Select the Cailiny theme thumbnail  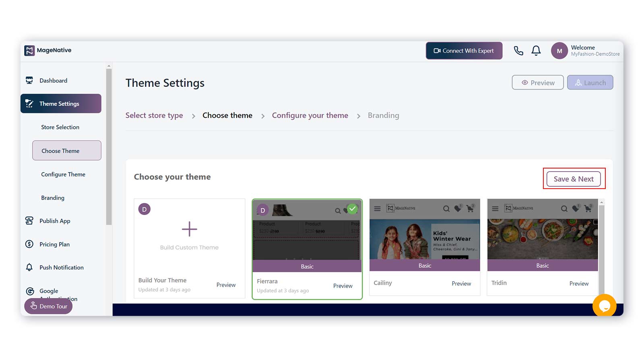coord(425,235)
